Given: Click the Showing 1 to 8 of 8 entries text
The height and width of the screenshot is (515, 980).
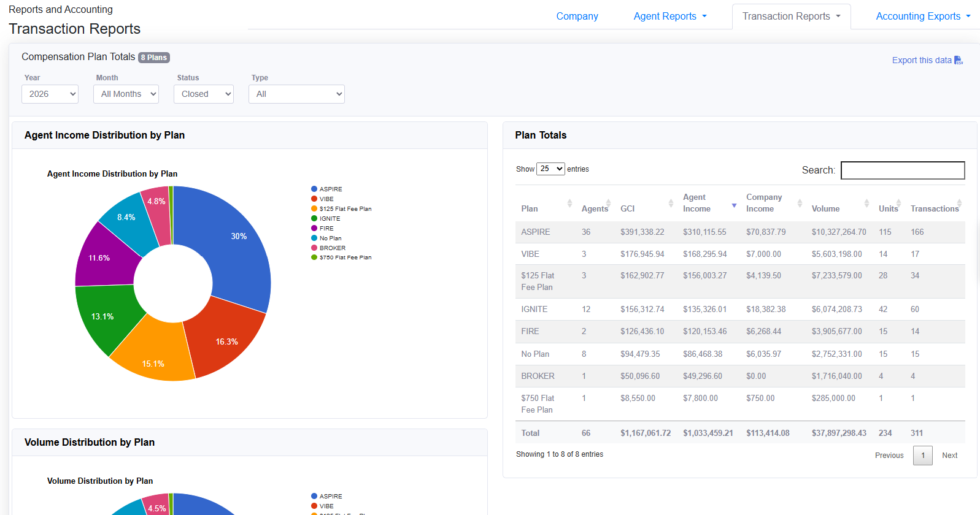Looking at the screenshot, I should (560, 454).
